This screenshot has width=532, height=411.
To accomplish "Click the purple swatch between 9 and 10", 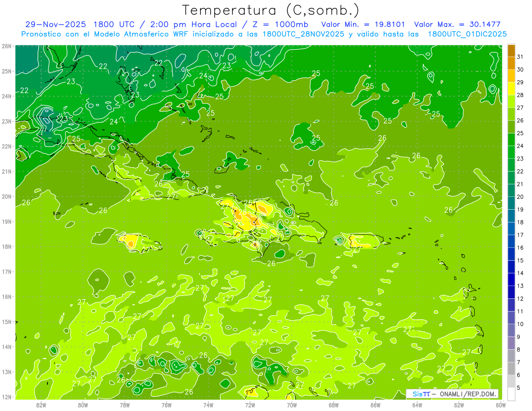I will (511, 330).
